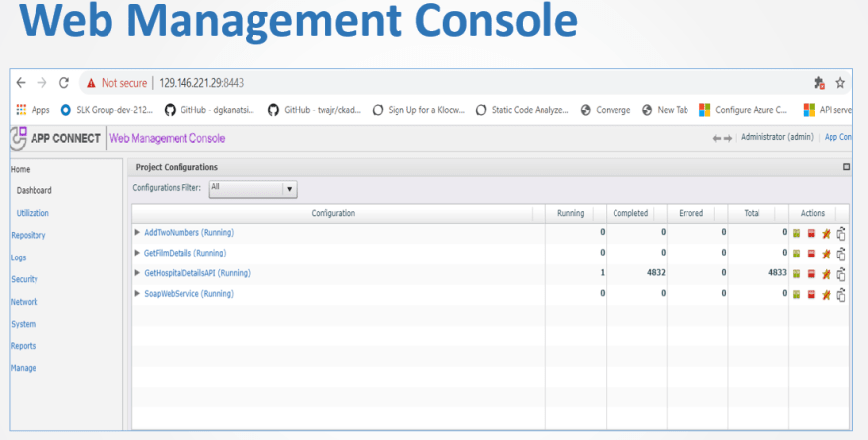Viewport: 868px width, 440px height.
Task: Click the clone copy icon for GetFilmDetails
Action: pos(841,255)
